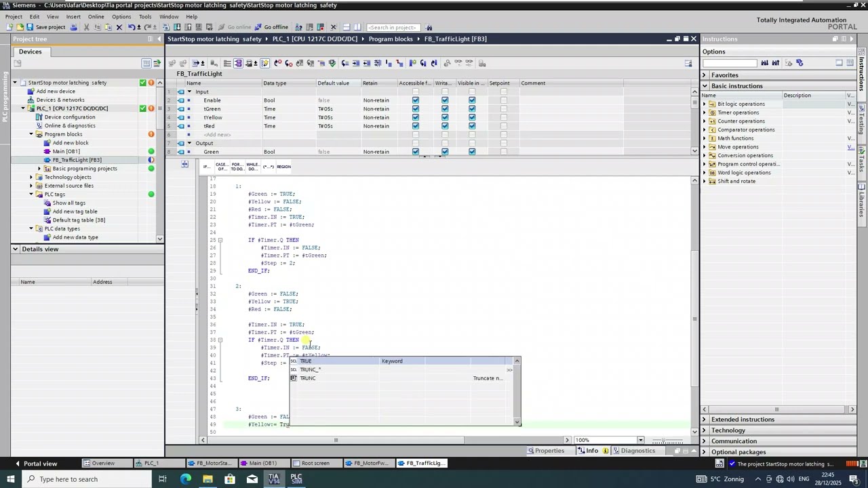Expand the Counter operations folder
The image size is (868, 488).
coord(704,121)
